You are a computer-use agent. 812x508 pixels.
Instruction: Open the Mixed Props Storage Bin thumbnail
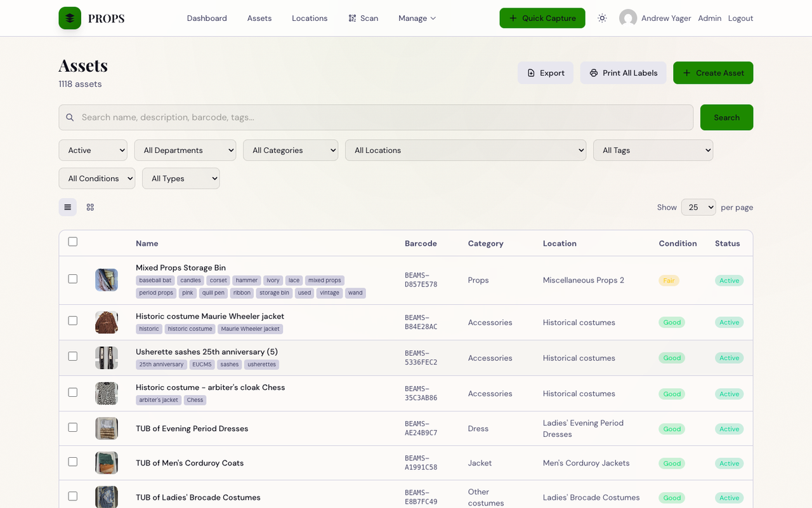click(x=107, y=280)
